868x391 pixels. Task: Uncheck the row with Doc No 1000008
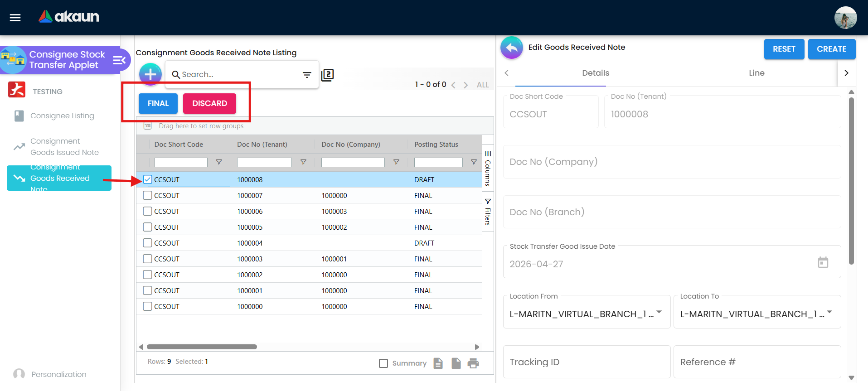[x=147, y=179]
